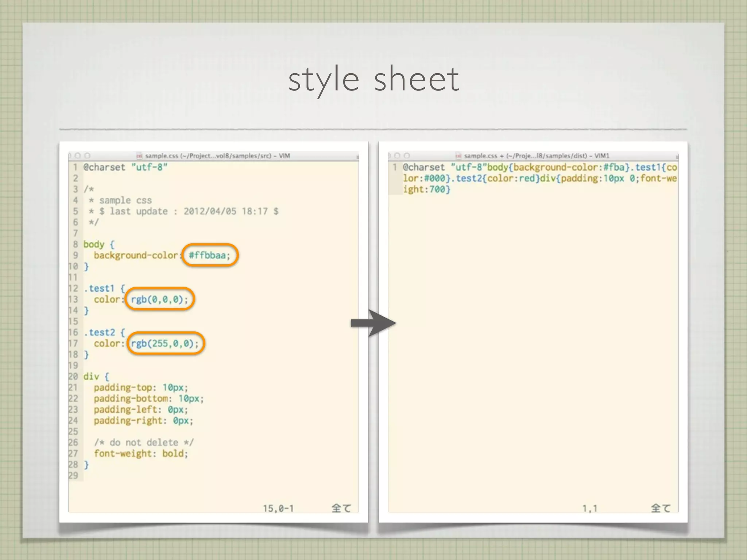The height and width of the screenshot is (560, 747).
Task: Click the 'div {' selector on line 20
Action: point(96,376)
